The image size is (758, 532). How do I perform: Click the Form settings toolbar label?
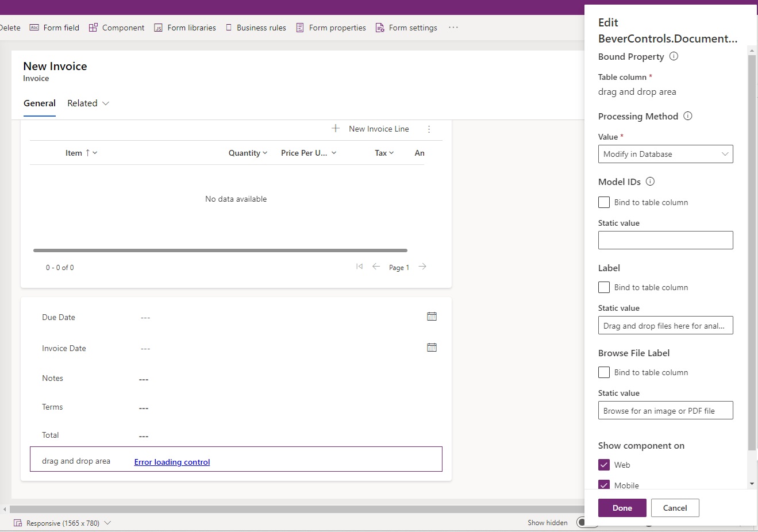pos(413,28)
